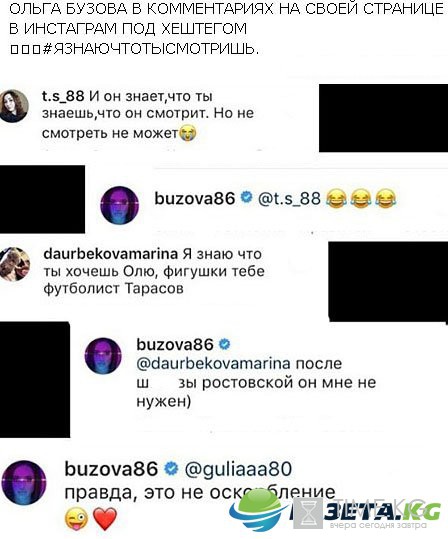The image size is (448, 539).
Task: Open daurbekovamarina profile avatar
Action: pos(14,264)
